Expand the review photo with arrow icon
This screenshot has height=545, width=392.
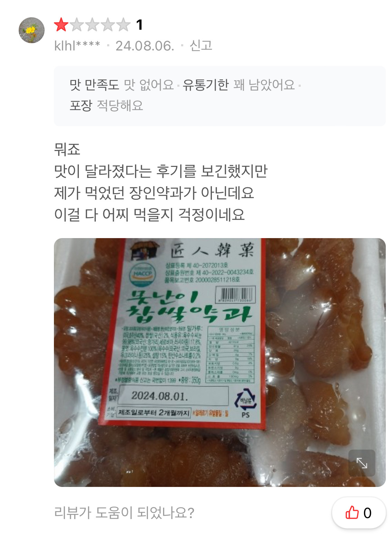[362, 463]
